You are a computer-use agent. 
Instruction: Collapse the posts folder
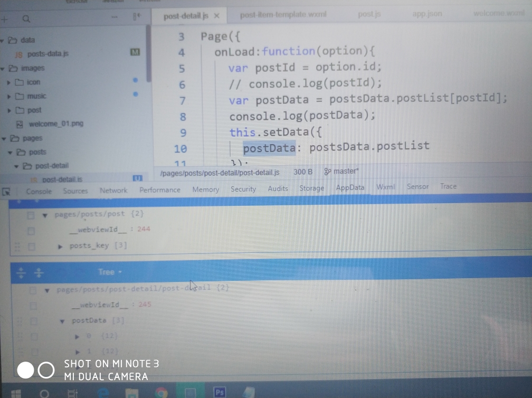click(x=10, y=153)
